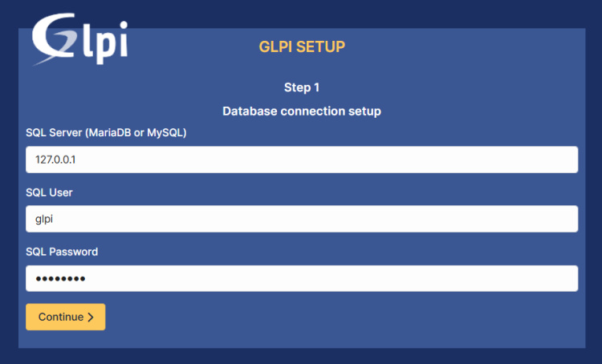602x364 pixels.
Task: Click the GLPI logo
Action: pos(79,39)
